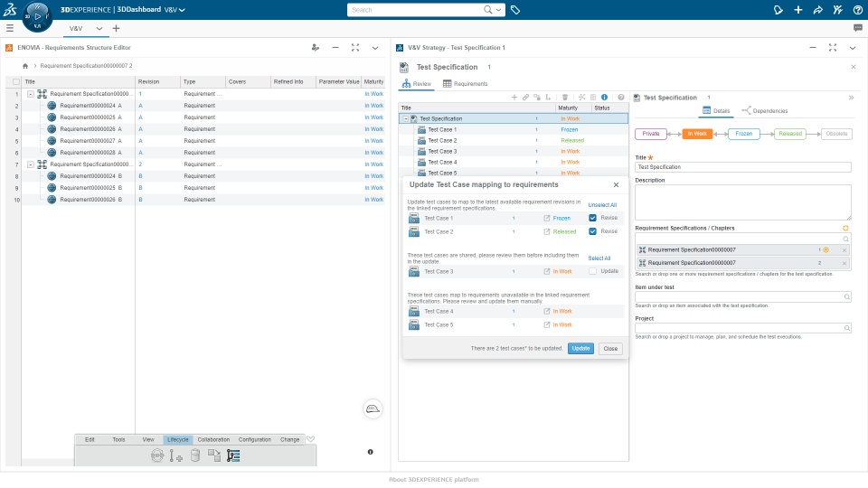Viewport: 868px width, 488px height.
Task: Uncheck Revise checkbox for Test Case 1
Action: (x=592, y=218)
